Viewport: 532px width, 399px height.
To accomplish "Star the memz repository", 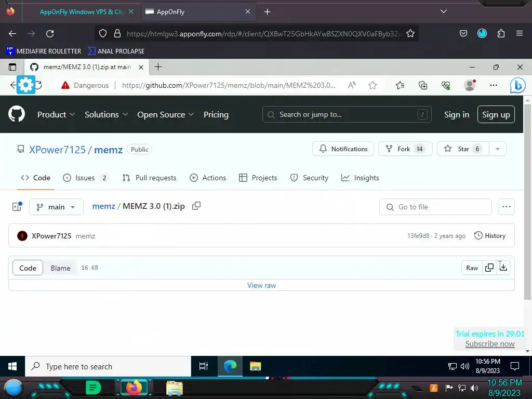I will pyautogui.click(x=463, y=149).
